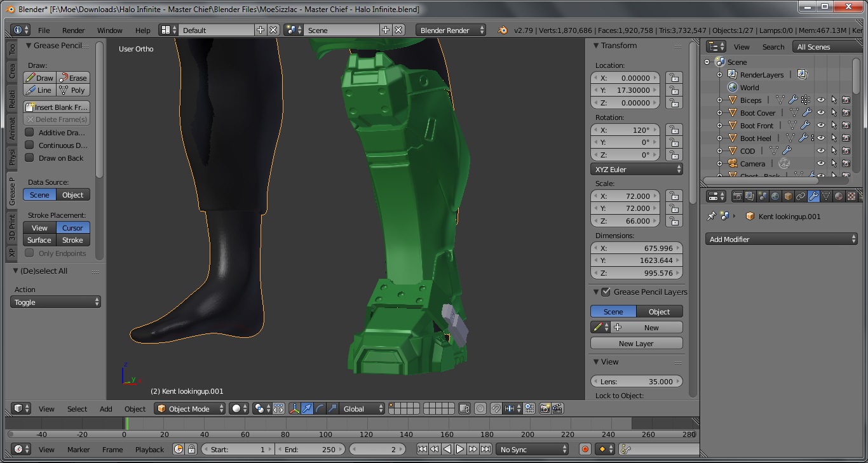Click the End frame 250 field
This screenshot has height=463, width=868.
tap(311, 449)
